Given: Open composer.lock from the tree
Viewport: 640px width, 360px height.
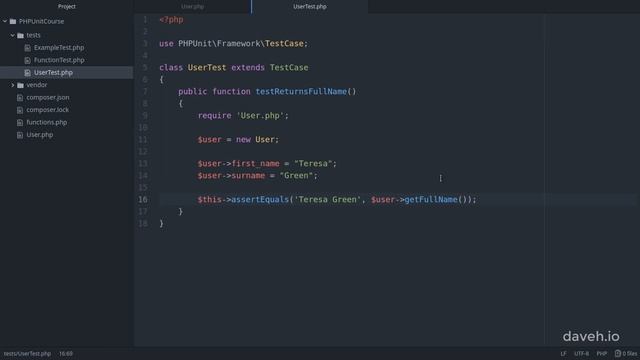Looking at the screenshot, I should 48,110.
